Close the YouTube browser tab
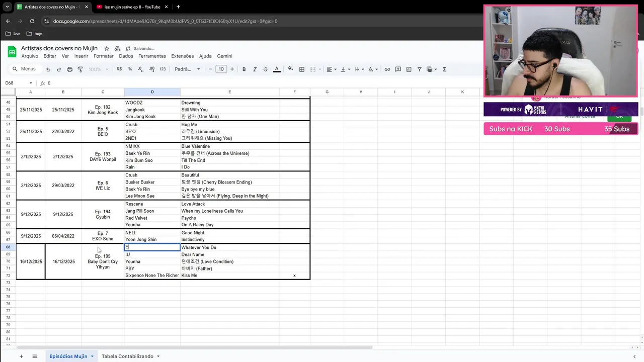This screenshot has height=362, width=644. coord(166,7)
